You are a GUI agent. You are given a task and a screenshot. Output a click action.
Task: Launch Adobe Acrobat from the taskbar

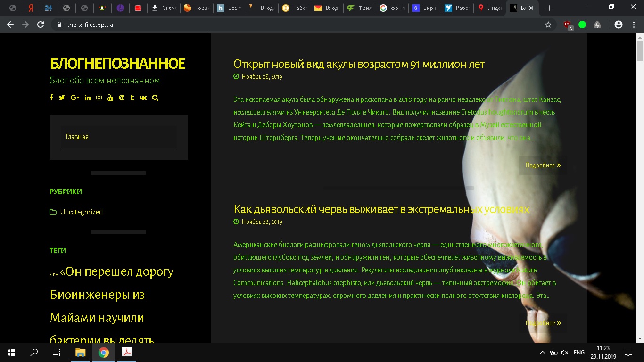click(126, 352)
